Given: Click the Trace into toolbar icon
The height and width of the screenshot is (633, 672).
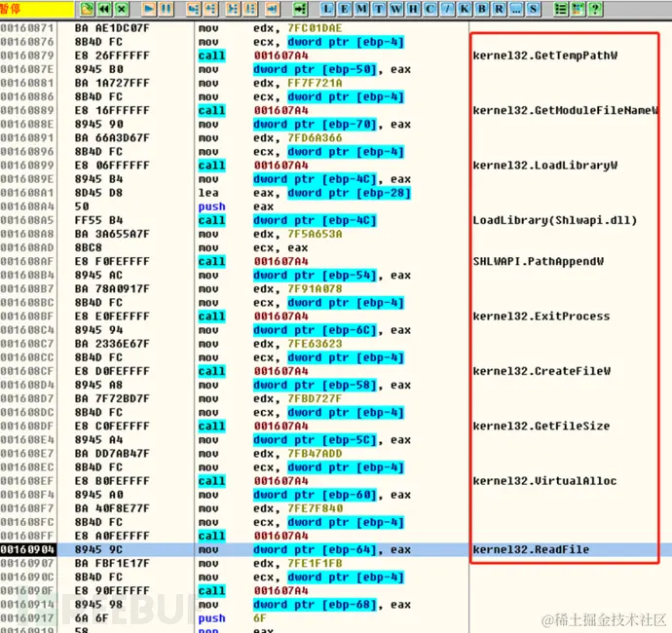Looking at the screenshot, I should [233, 9].
